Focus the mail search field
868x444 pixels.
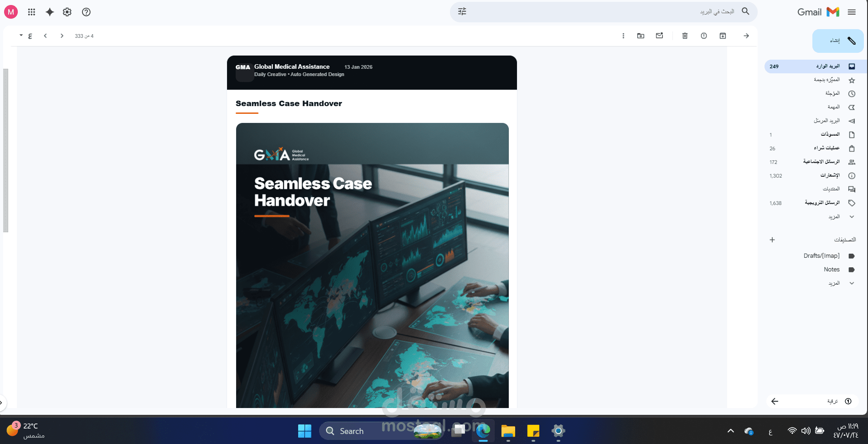click(604, 12)
